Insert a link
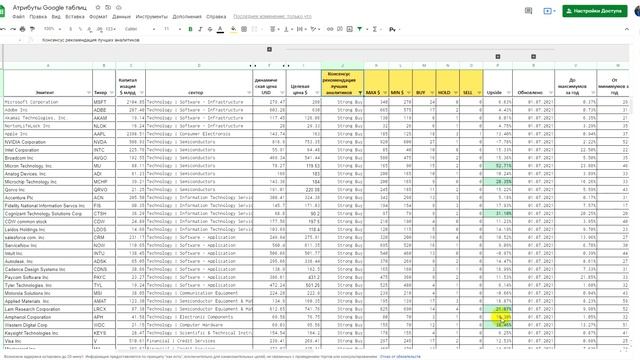 pyautogui.click(x=330, y=29)
